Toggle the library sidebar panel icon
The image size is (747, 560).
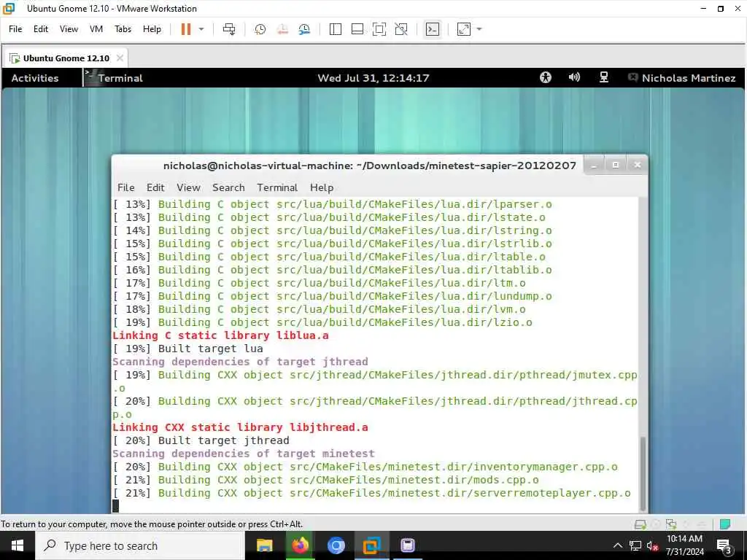(336, 29)
